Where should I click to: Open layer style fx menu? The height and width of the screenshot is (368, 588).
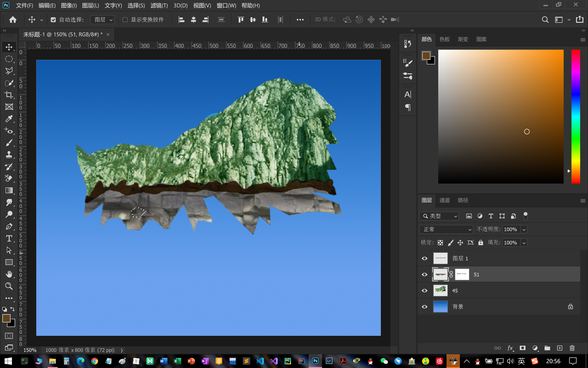[510, 348]
